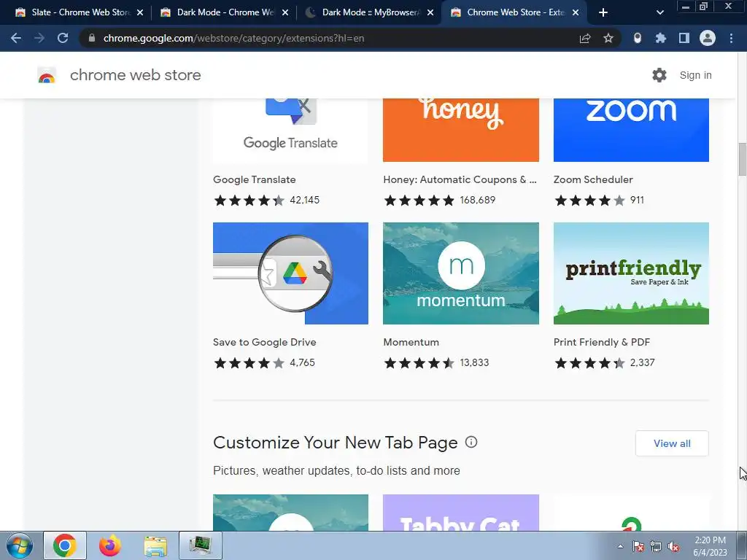Click the Momentum mountain thumbnail
The width and height of the screenshot is (747, 560).
[461, 273]
